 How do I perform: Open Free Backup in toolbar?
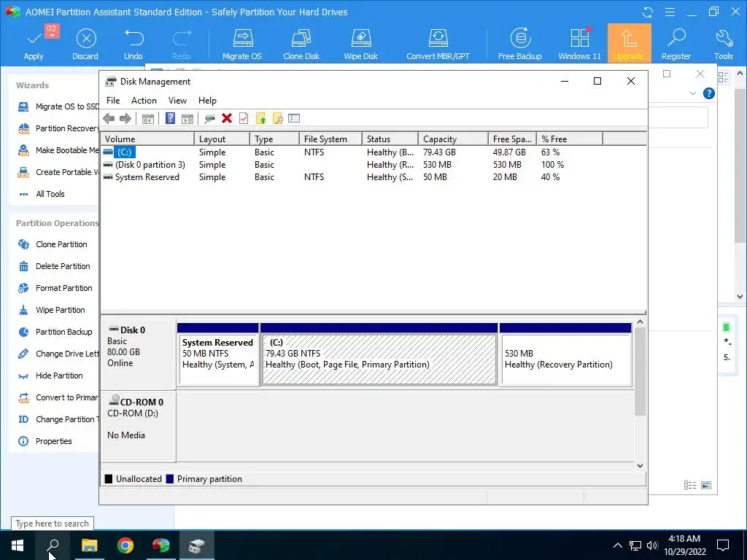pyautogui.click(x=519, y=44)
